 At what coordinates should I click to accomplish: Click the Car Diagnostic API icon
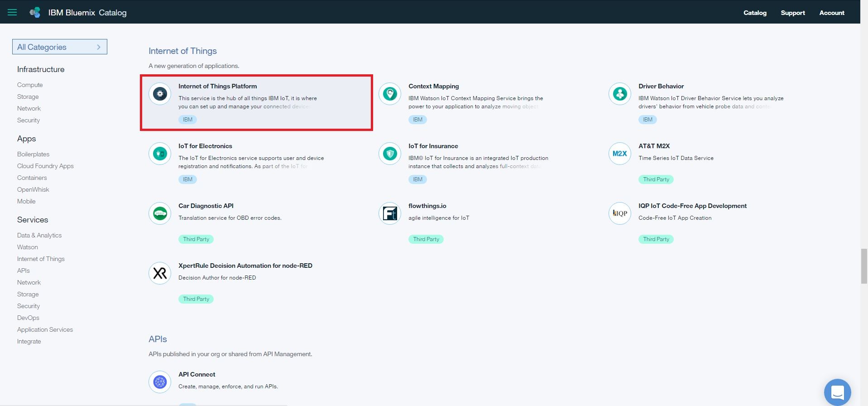click(x=160, y=213)
